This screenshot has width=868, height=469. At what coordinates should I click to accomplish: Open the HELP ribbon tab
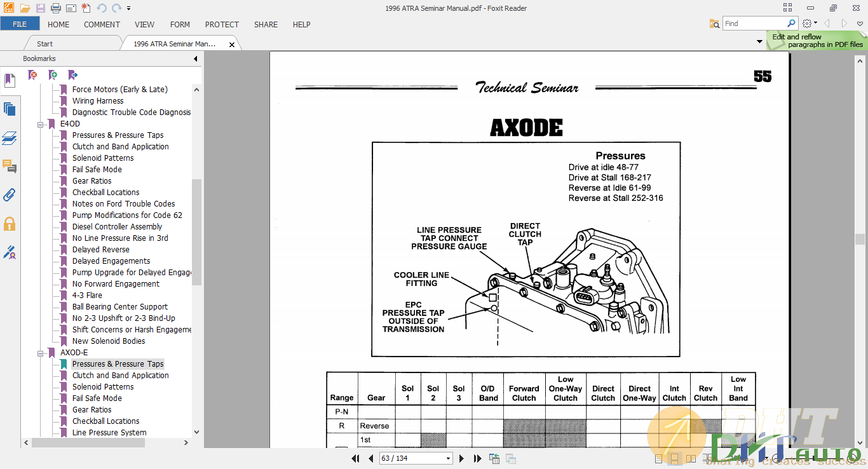point(301,24)
